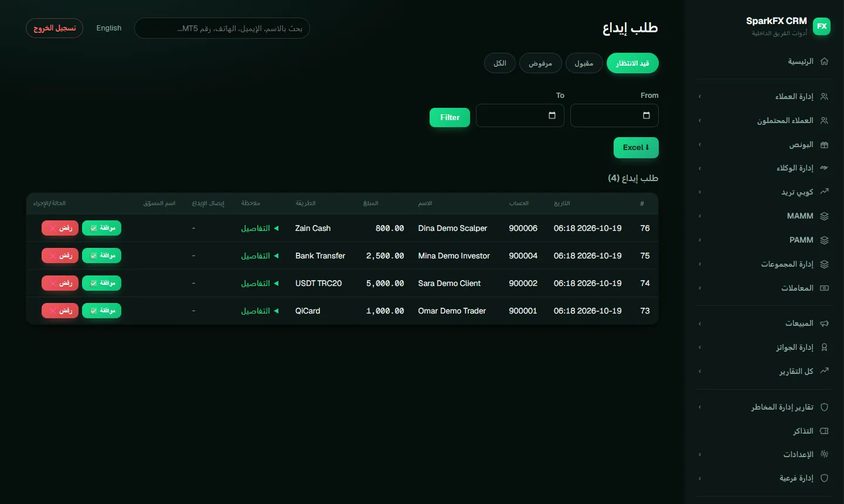Reject the Sara Demo Client deposit

click(x=60, y=283)
